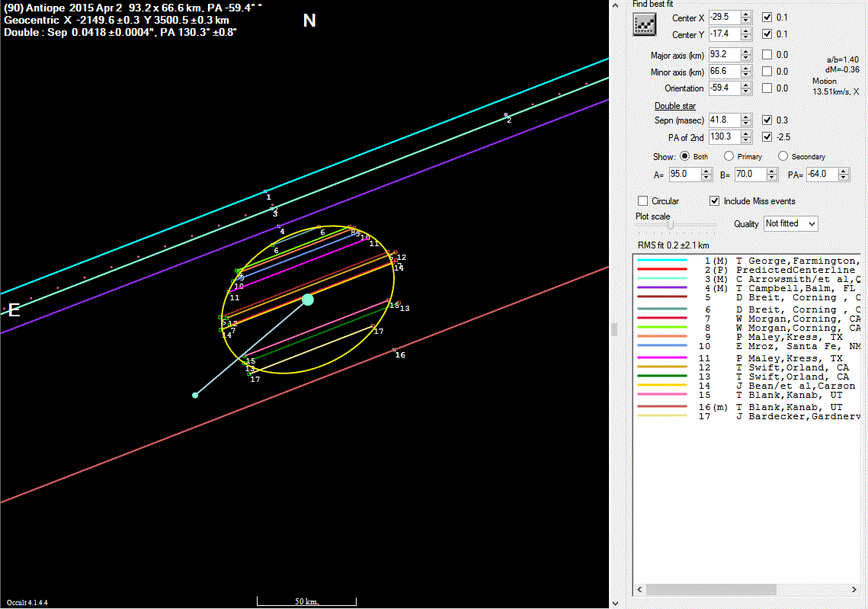Enable the Major axis fit checkbox
The image size is (868, 609).
pyautogui.click(x=767, y=54)
